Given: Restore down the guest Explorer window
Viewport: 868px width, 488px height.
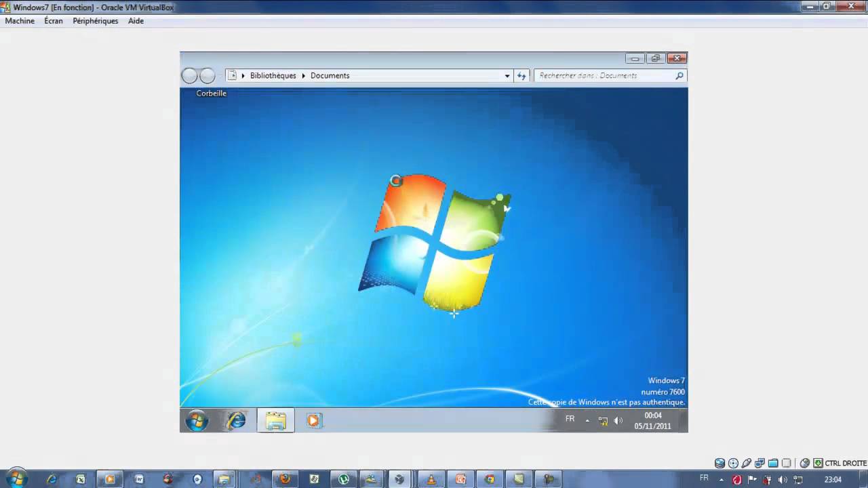Looking at the screenshot, I should [x=656, y=58].
